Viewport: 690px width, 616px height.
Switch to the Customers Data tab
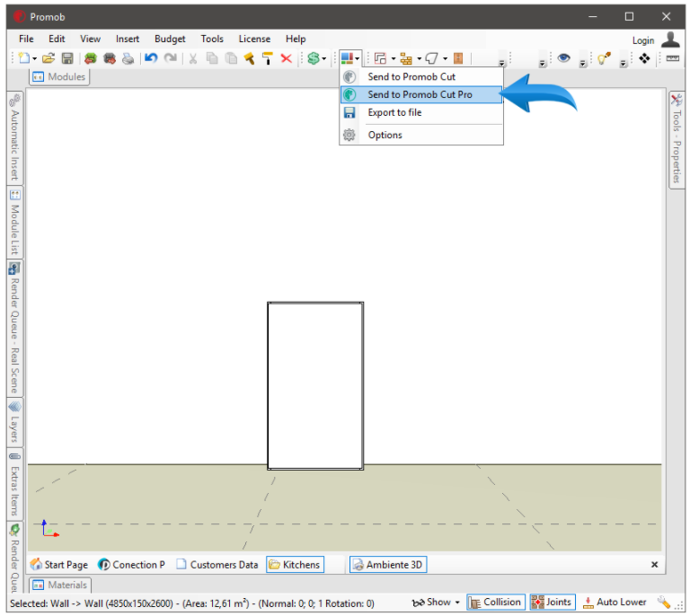[x=217, y=565]
